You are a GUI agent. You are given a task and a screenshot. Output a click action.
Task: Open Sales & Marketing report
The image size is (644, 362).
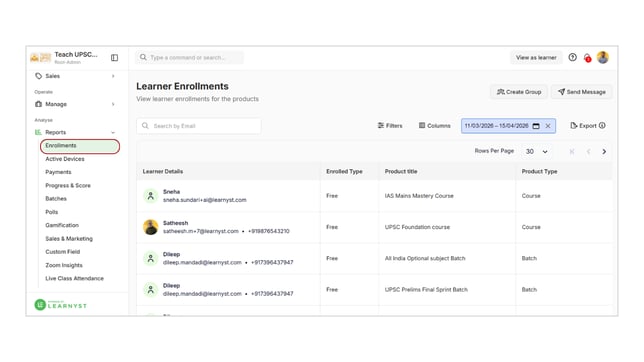69,239
